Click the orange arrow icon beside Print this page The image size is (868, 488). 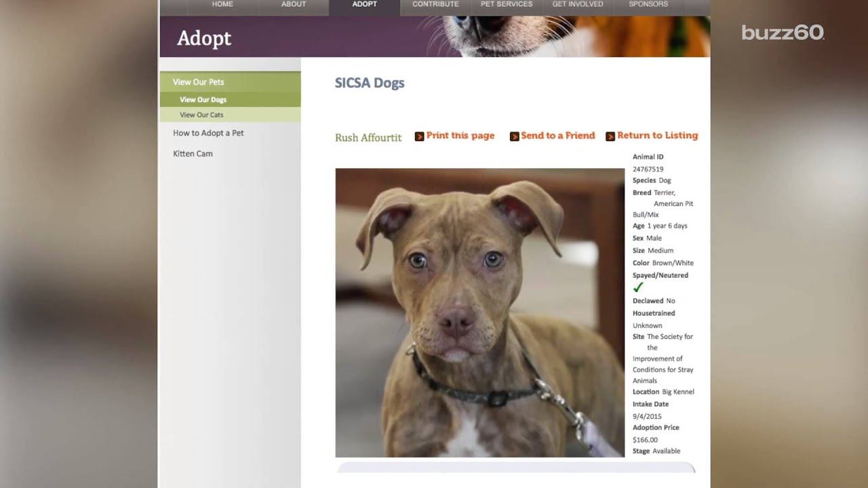tap(420, 136)
